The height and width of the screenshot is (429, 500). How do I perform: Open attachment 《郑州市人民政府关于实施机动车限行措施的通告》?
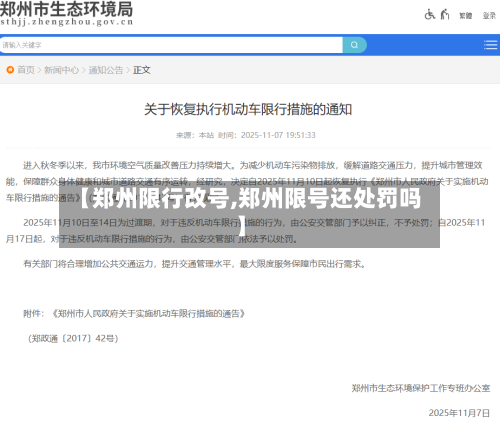point(148,314)
